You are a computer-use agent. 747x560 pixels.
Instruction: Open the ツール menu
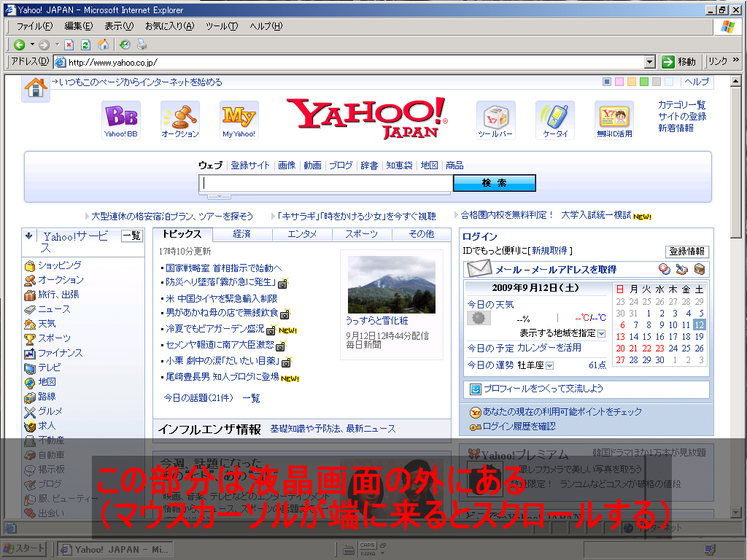[222, 26]
